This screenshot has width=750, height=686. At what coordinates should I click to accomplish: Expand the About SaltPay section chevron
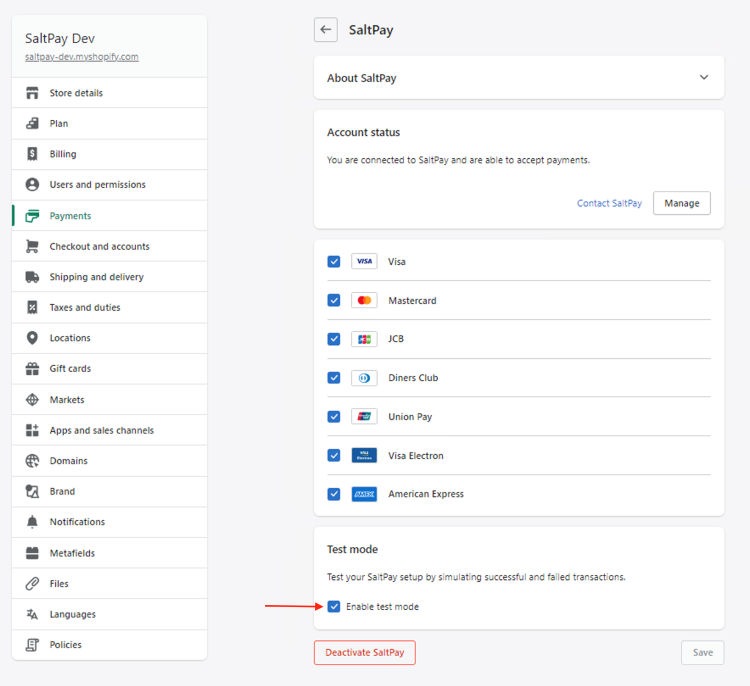tap(704, 77)
